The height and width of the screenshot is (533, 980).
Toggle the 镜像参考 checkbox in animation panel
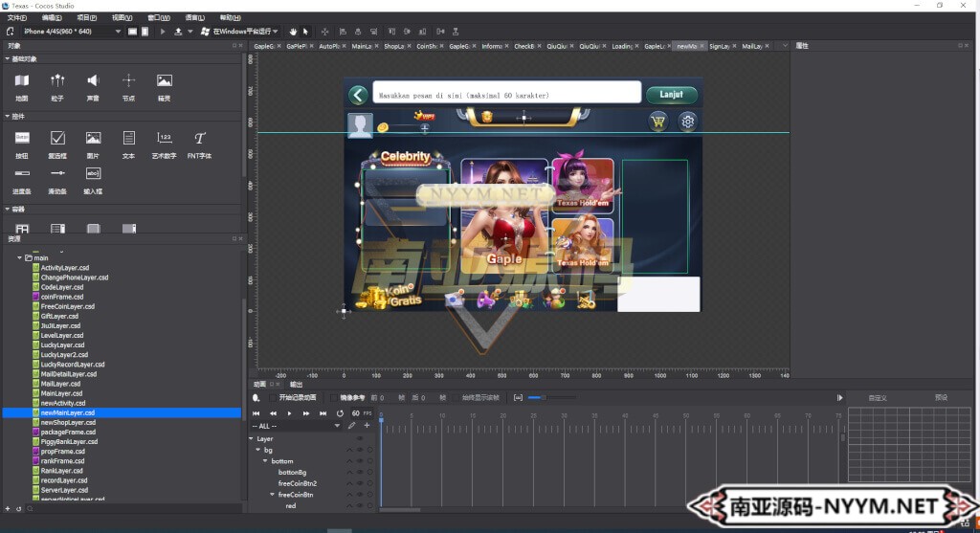pos(333,397)
